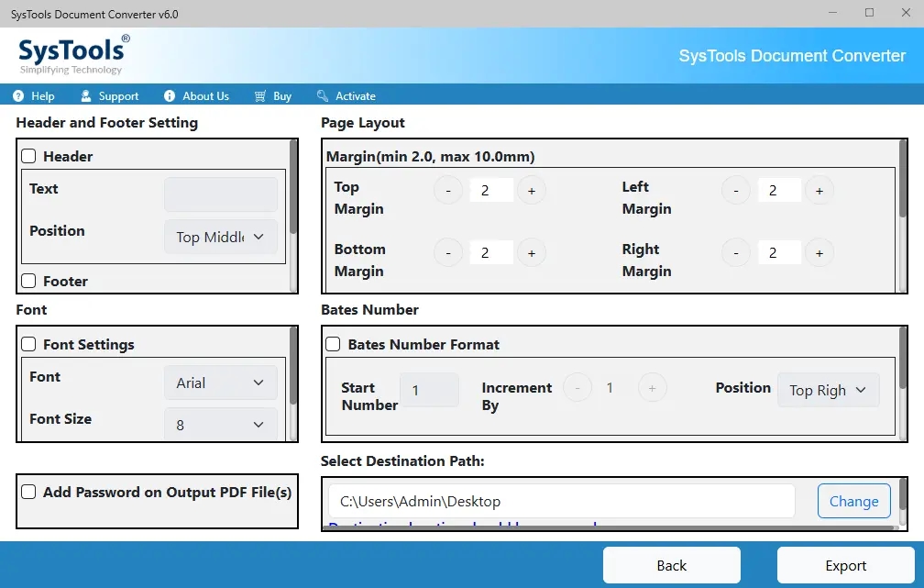Open the Buy menu item

(x=273, y=96)
